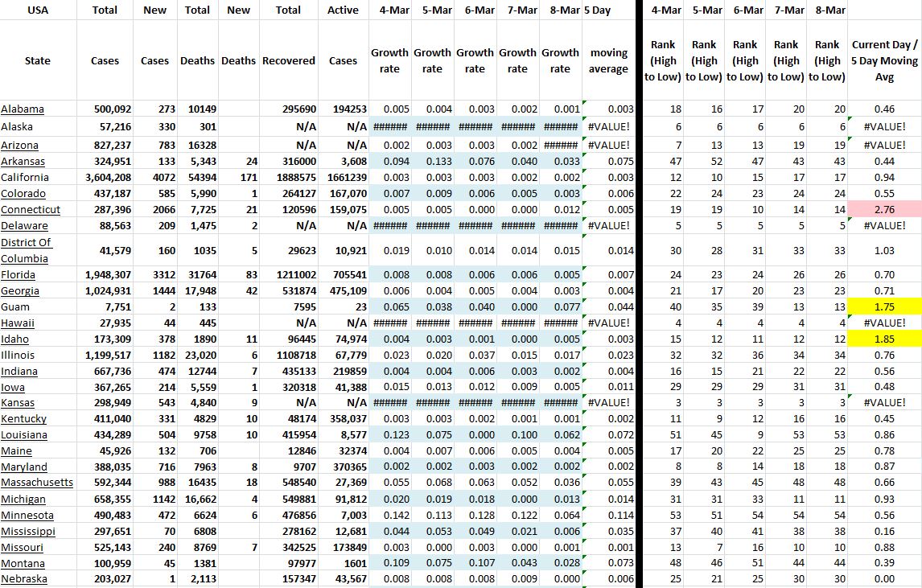Click the Current Day / 5 Day Moving Avg header

coord(884,61)
